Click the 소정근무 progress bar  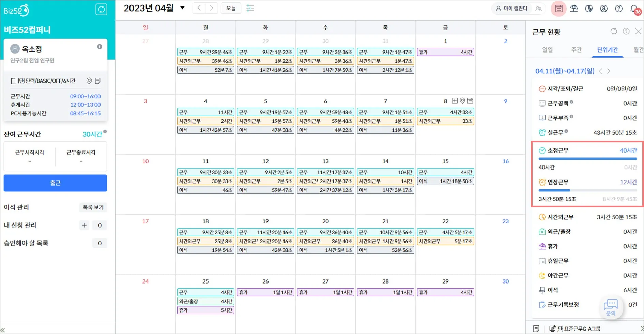pyautogui.click(x=587, y=159)
